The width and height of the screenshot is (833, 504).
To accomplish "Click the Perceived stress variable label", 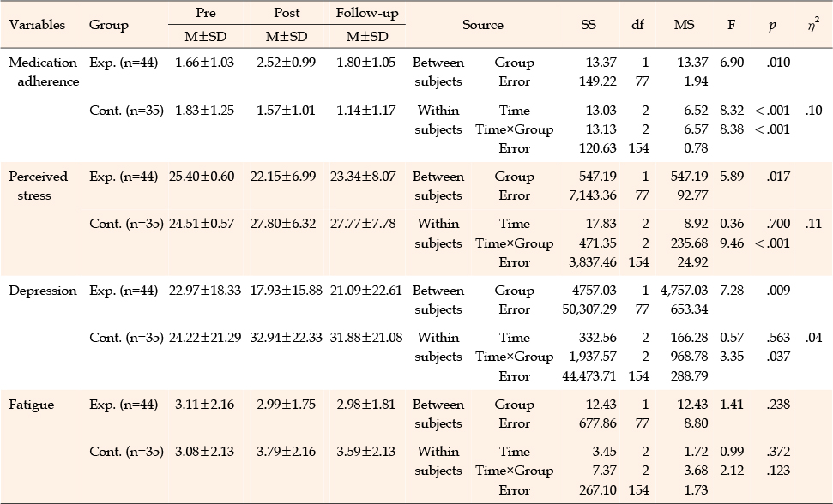I will (39, 186).
